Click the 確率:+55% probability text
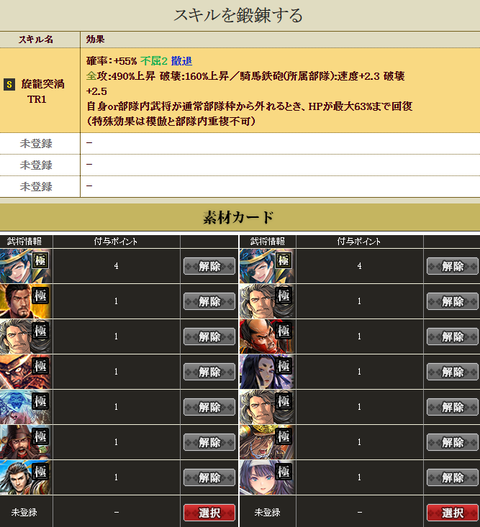 tap(112, 61)
